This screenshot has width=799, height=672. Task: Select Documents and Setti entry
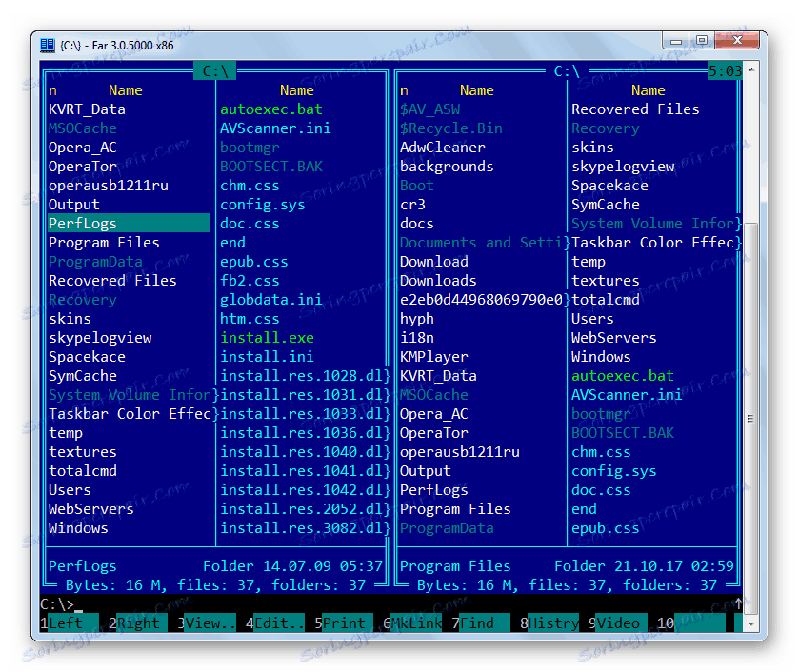tap(481, 243)
